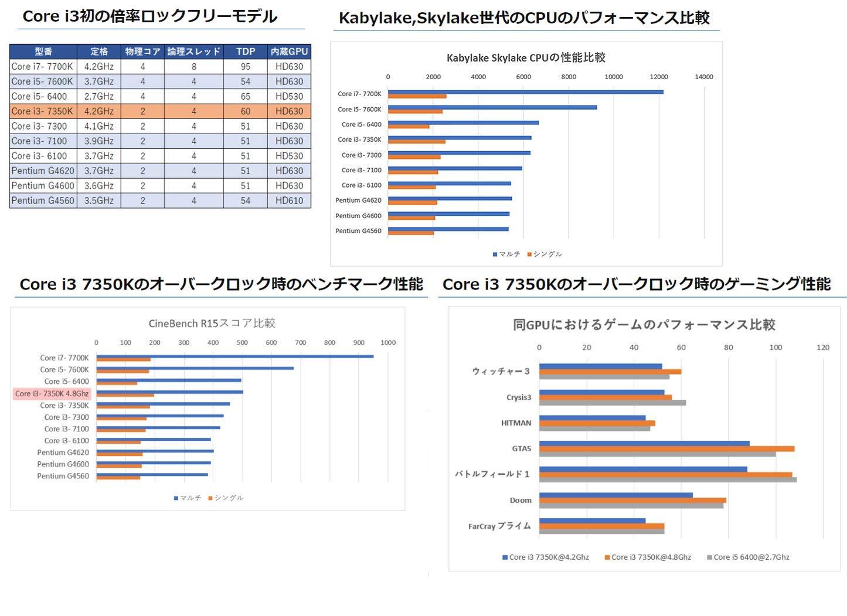This screenshot has height=616, width=847.
Task: Select the '型番' table header cell
Action: click(43, 52)
